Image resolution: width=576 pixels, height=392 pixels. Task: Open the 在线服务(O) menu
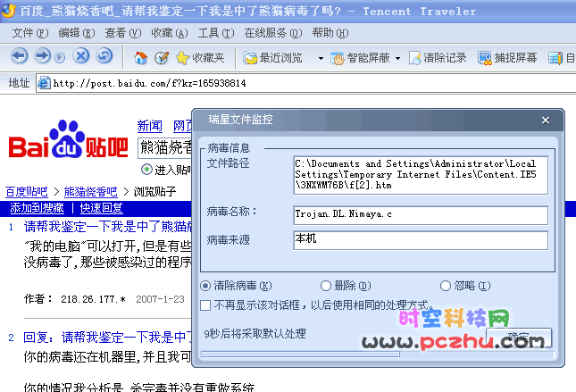coord(273,33)
